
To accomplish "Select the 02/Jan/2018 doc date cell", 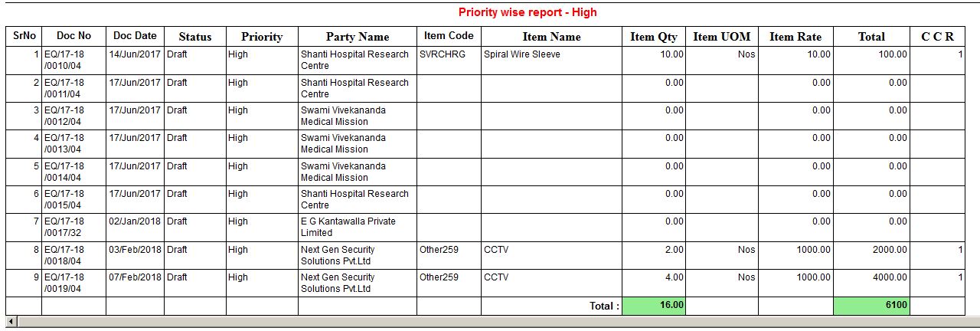I will (135, 221).
